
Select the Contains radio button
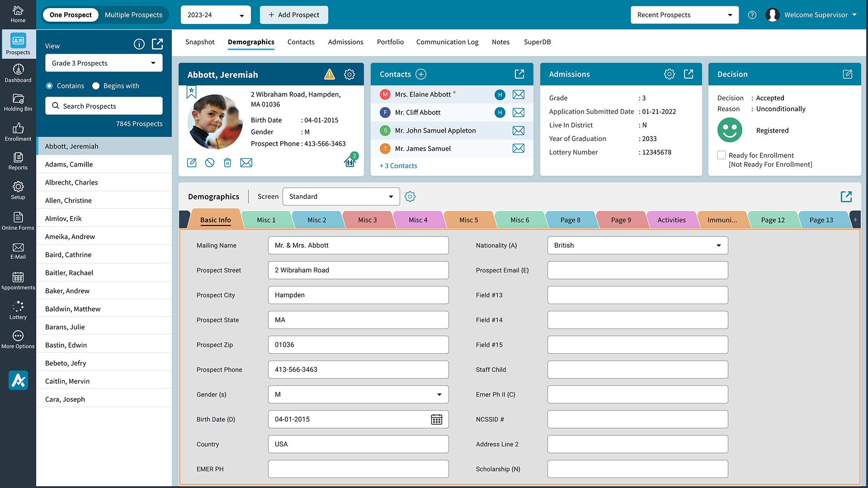coord(49,86)
